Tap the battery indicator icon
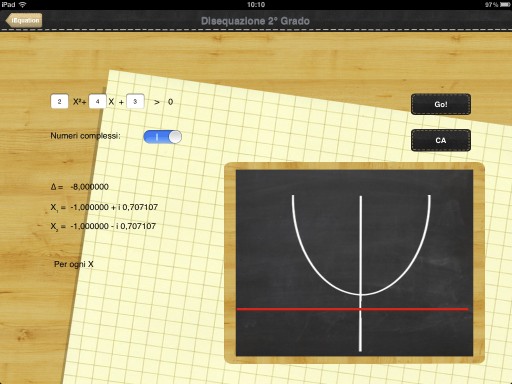 [505, 5]
